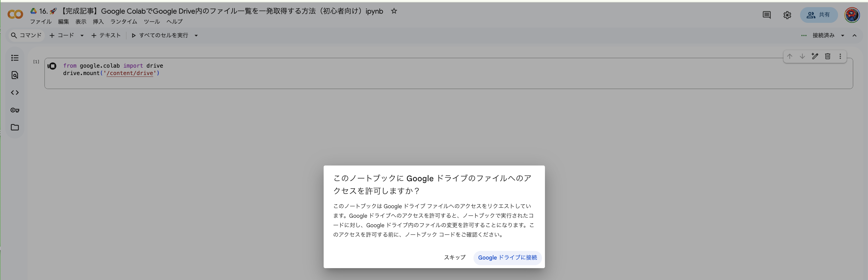Open the code snippets panel
868x280 pixels.
click(x=15, y=92)
